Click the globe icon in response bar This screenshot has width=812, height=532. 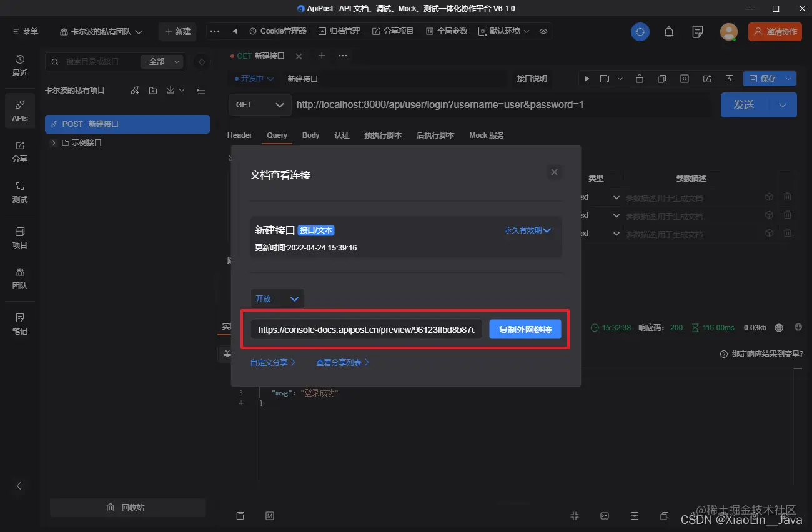click(x=779, y=328)
